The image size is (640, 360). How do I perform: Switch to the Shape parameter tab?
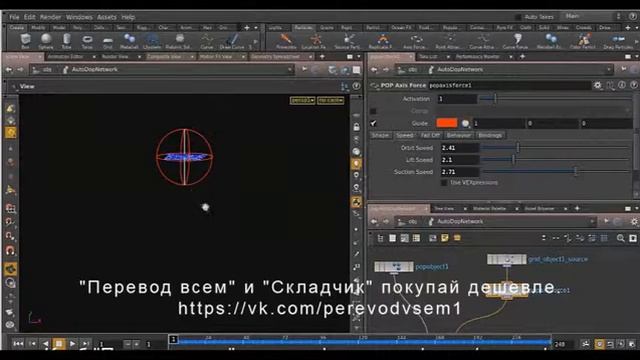tap(380, 135)
